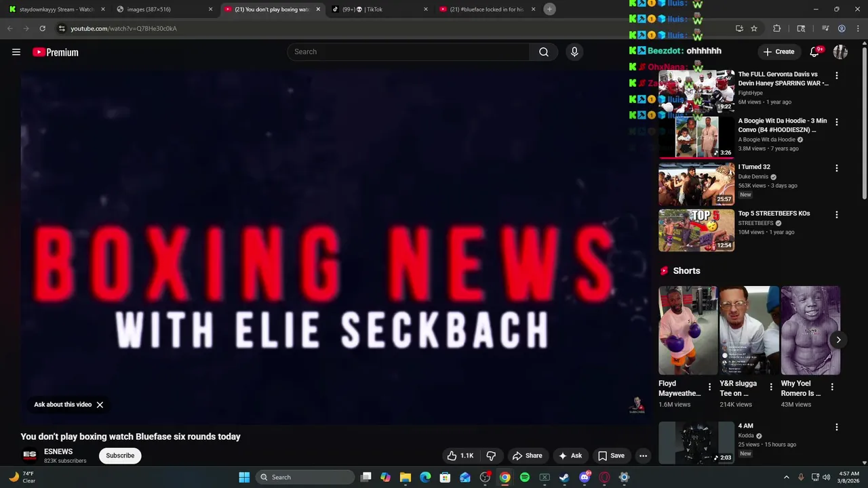Switch to the staydownkayyy Stream tab

coord(57,9)
